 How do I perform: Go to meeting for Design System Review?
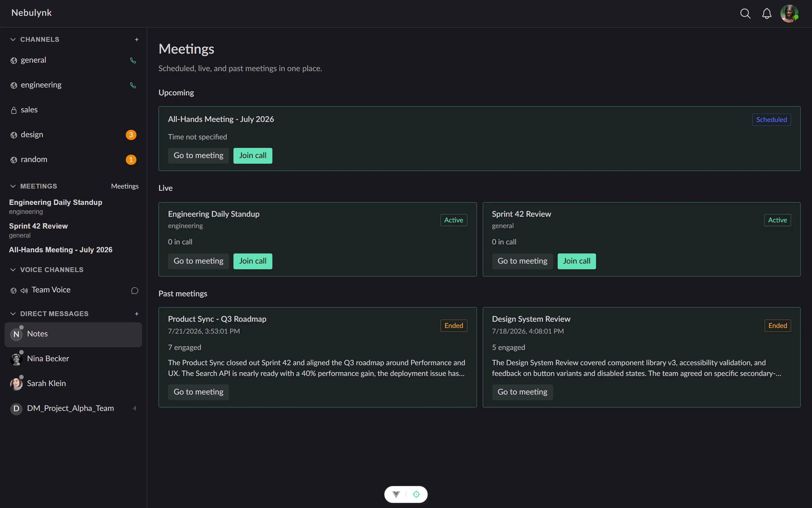tap(522, 392)
